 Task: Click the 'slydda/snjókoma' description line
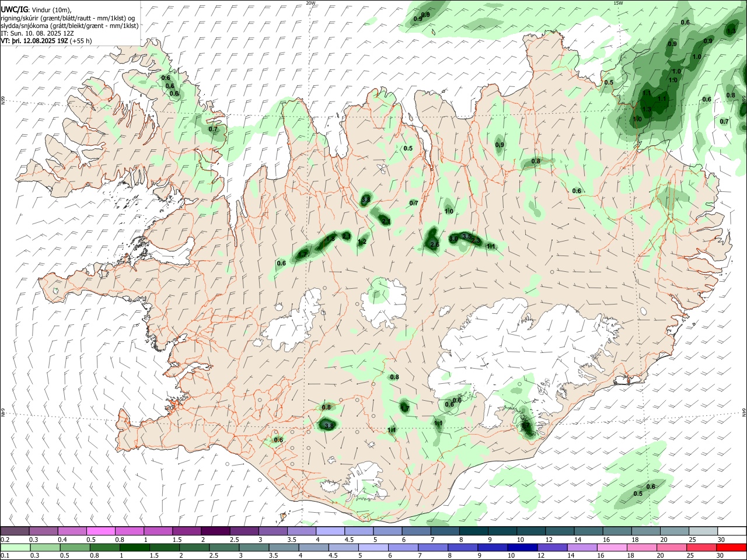69,26
